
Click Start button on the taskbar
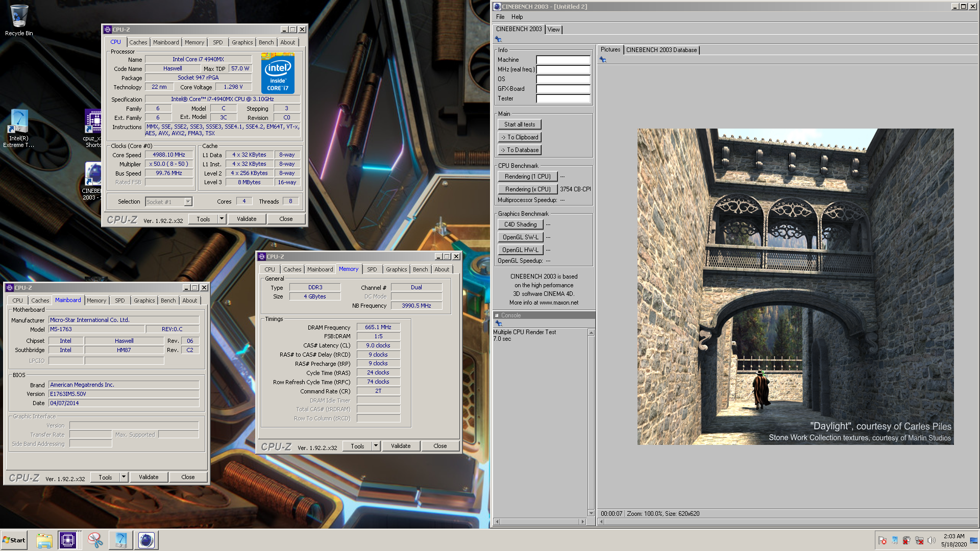[14, 540]
